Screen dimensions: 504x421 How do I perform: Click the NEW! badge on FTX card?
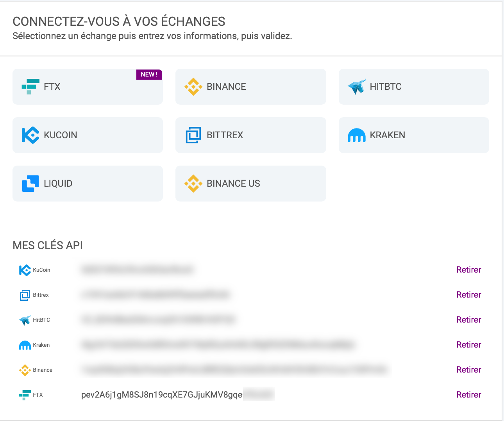[149, 75]
